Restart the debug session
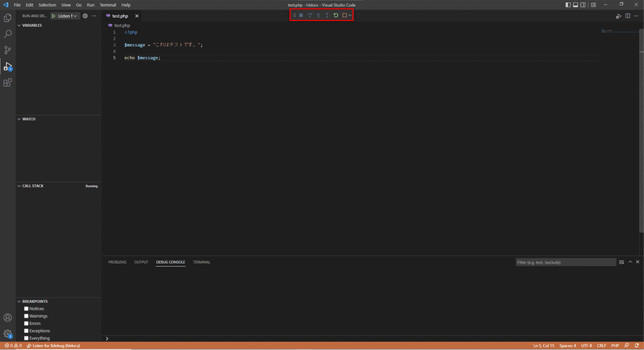The image size is (644, 350). [x=336, y=15]
